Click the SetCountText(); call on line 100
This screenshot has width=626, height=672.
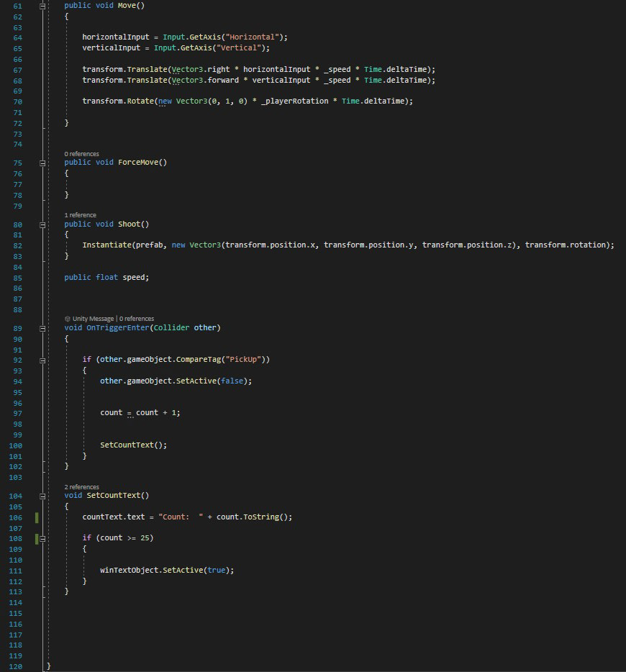(x=134, y=445)
